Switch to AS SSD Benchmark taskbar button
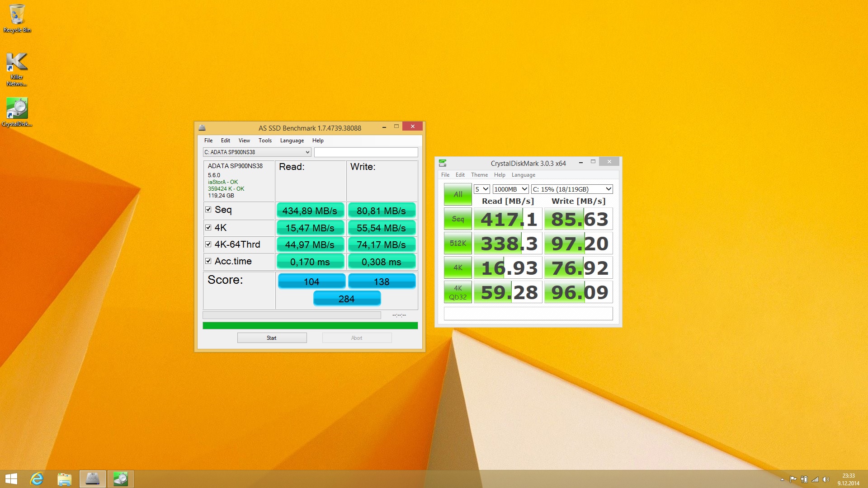Viewport: 868px width, 488px height. (93, 479)
